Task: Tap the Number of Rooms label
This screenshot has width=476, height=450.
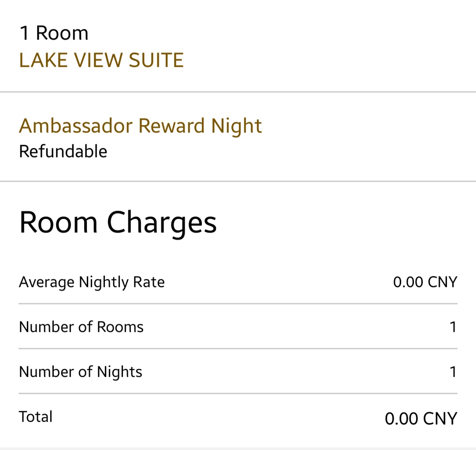Action: point(81,327)
